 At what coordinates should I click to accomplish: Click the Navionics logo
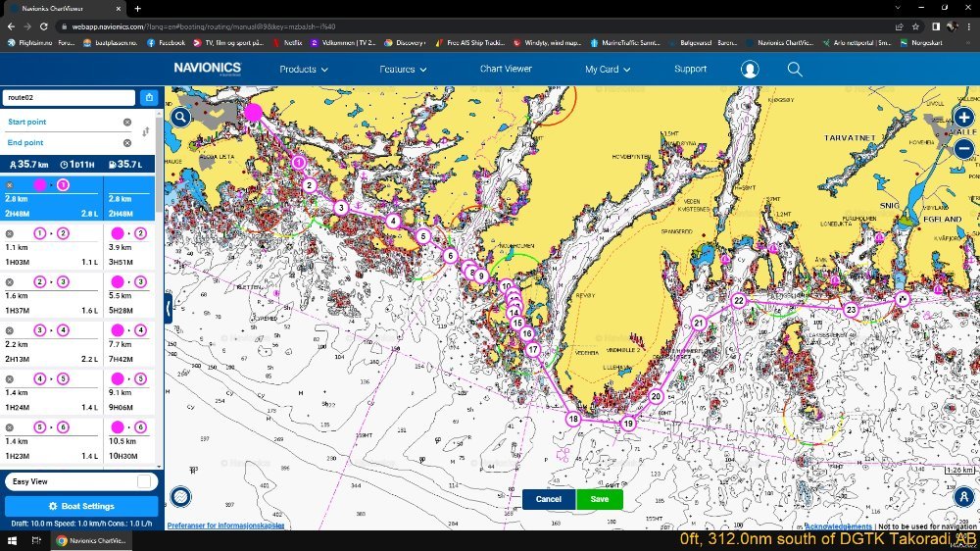208,69
